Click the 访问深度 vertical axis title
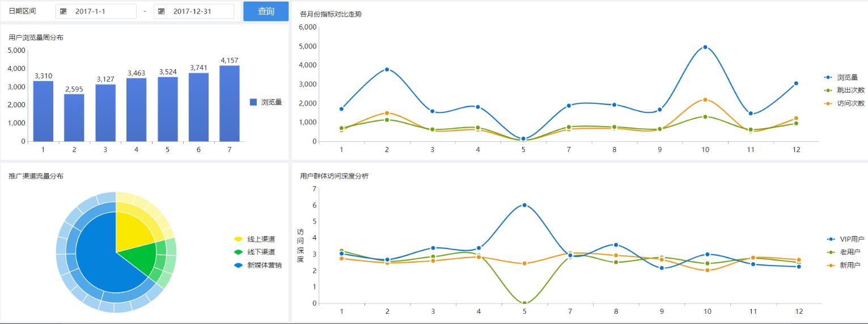The height and width of the screenshot is (324, 868). click(300, 245)
